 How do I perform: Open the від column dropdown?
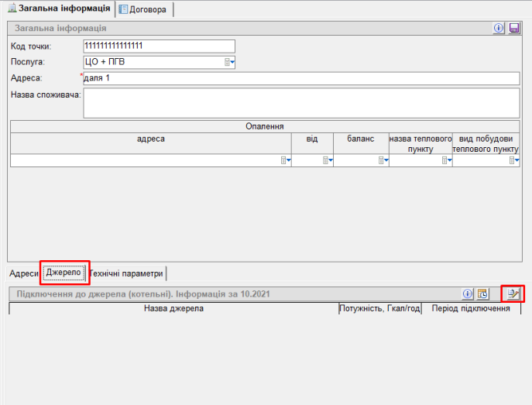click(x=328, y=160)
